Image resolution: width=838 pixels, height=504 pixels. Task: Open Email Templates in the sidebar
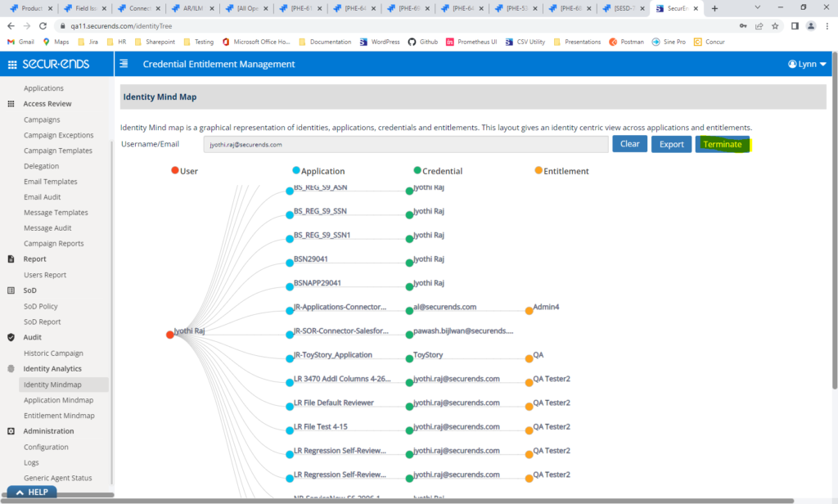(x=50, y=182)
